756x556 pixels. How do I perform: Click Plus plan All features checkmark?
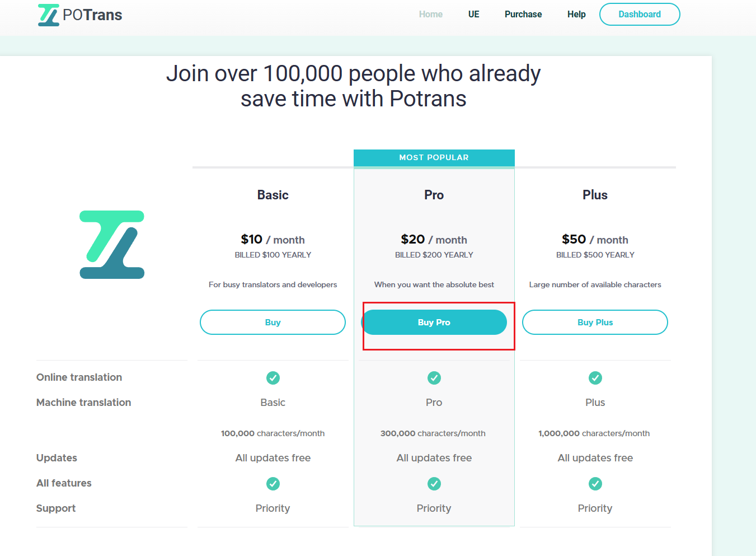pyautogui.click(x=595, y=484)
